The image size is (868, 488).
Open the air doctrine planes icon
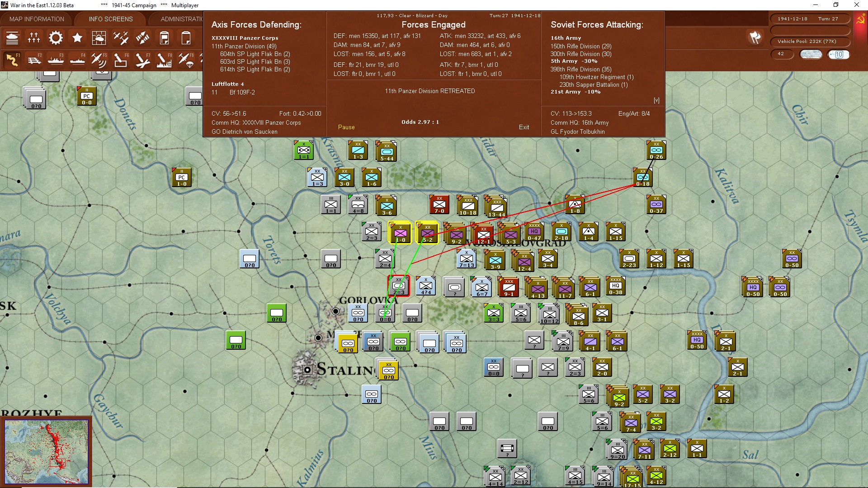121,38
